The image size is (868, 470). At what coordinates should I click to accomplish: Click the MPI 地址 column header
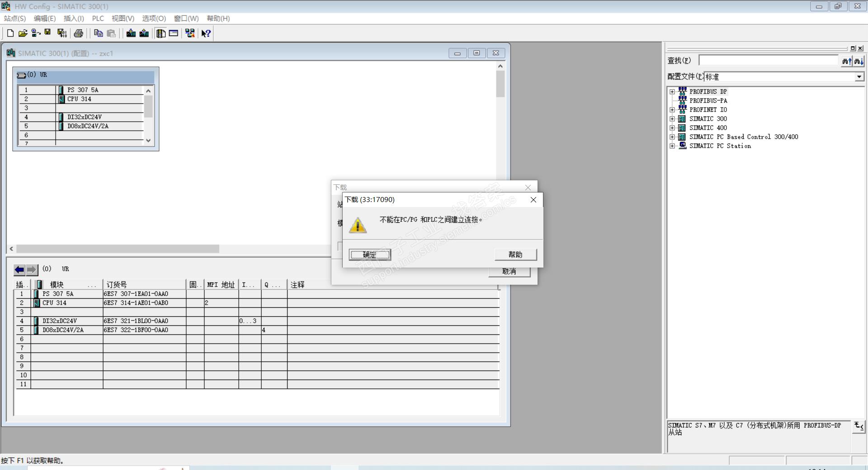pyautogui.click(x=222, y=285)
